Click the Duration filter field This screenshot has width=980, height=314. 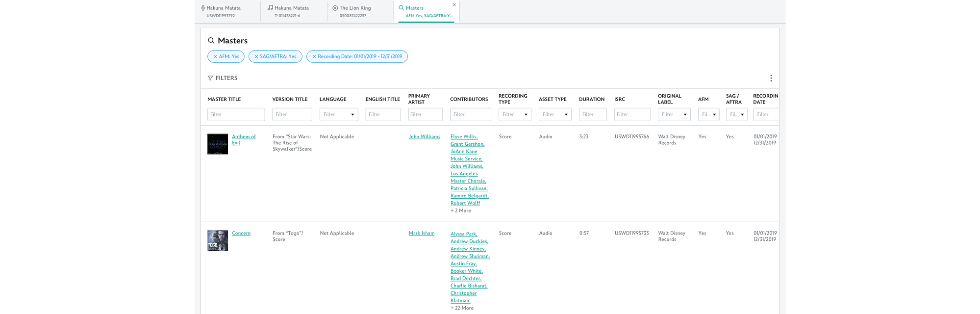point(593,114)
